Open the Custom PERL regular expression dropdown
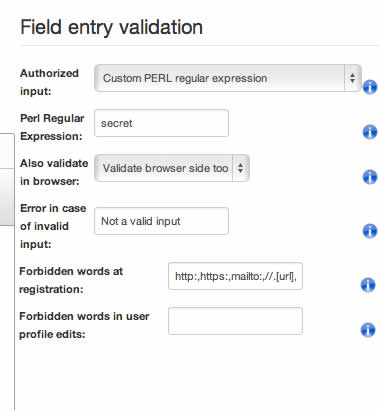The image size is (379, 410). (x=228, y=78)
